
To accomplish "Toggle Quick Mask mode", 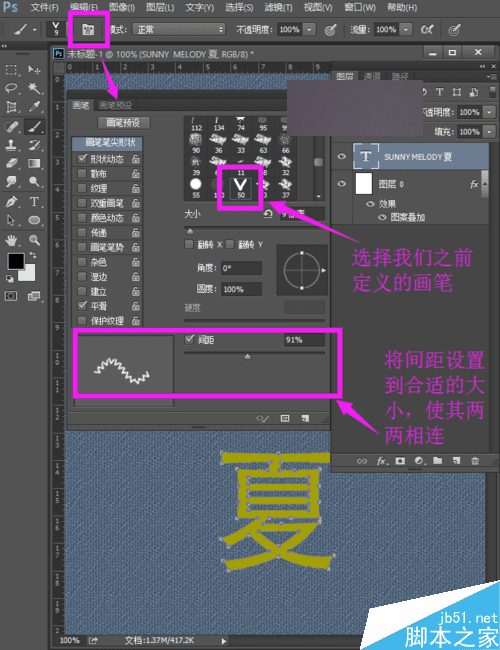I will pyautogui.click(x=11, y=296).
